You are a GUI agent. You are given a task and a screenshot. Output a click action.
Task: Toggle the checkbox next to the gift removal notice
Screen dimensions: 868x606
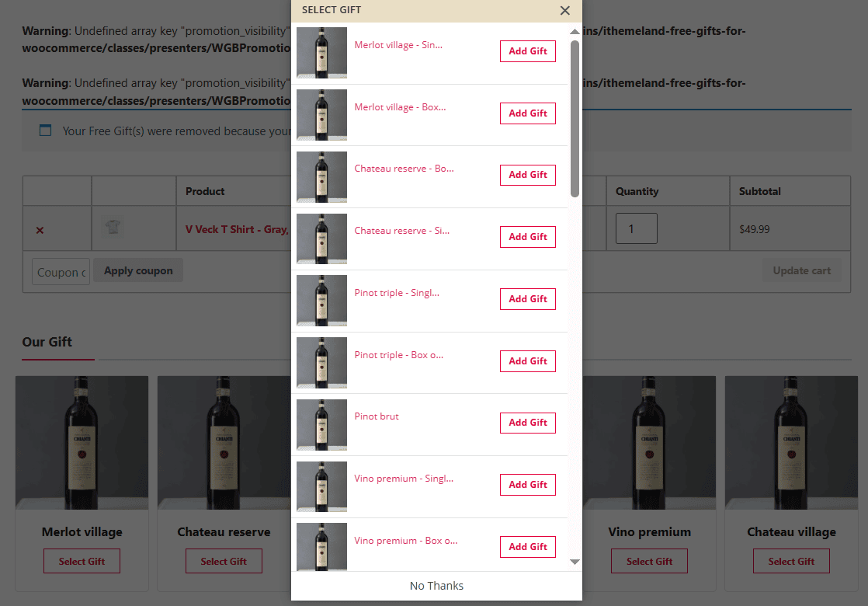click(x=44, y=131)
